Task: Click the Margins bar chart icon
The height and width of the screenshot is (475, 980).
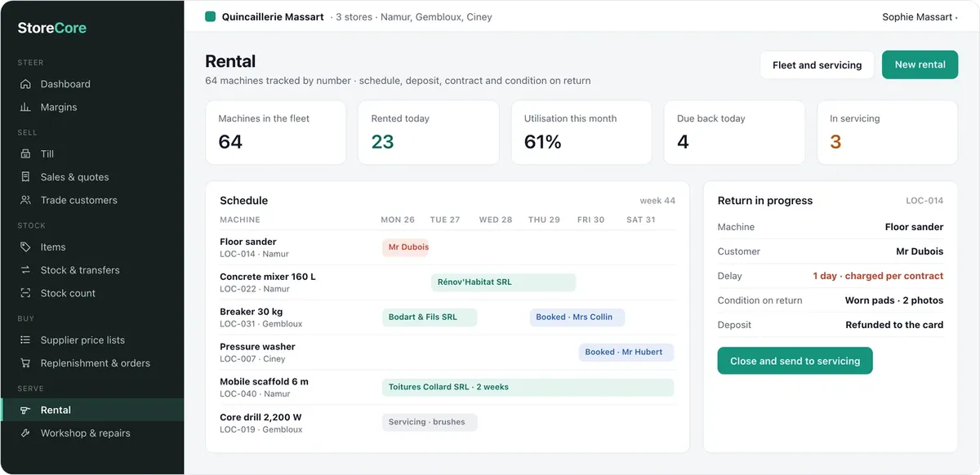Action: point(25,107)
